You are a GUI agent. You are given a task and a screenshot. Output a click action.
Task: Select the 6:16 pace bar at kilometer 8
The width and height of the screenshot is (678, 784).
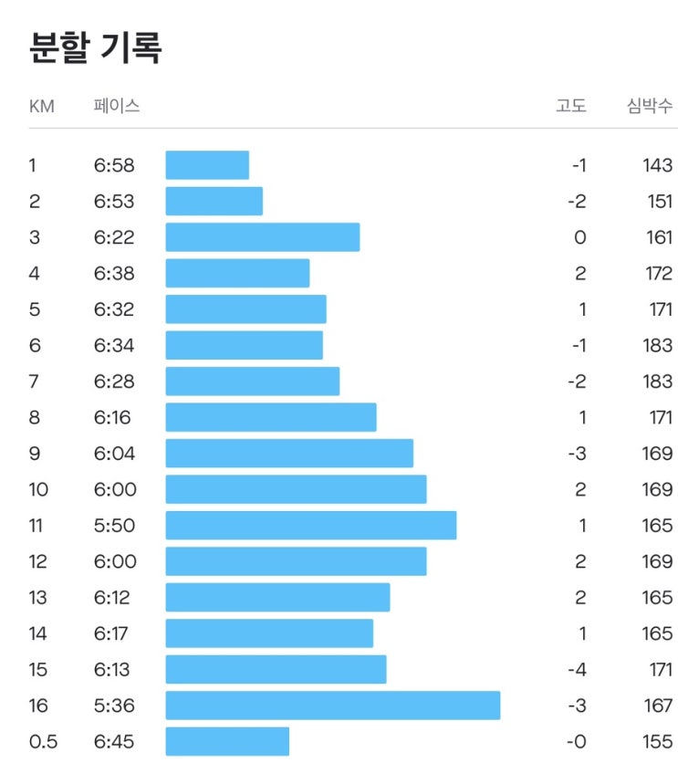coord(271,417)
